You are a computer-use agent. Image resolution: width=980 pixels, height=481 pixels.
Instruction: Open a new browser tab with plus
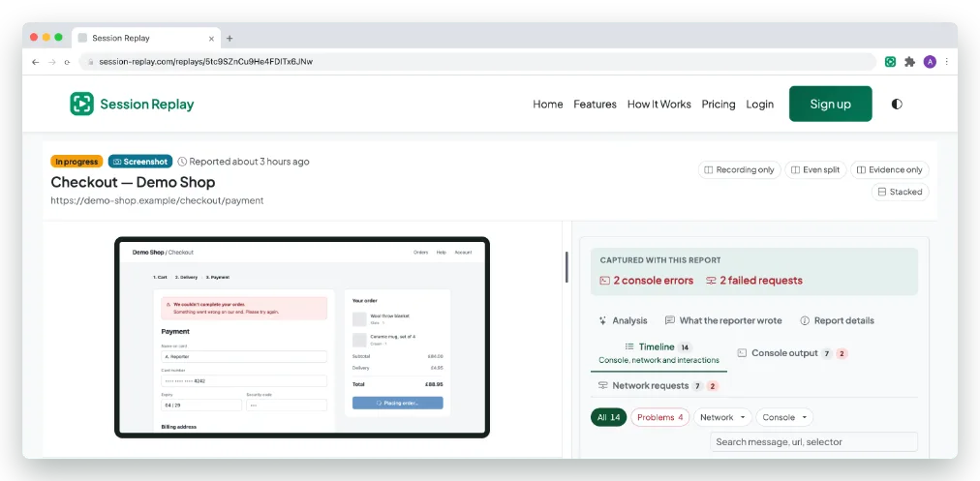230,38
